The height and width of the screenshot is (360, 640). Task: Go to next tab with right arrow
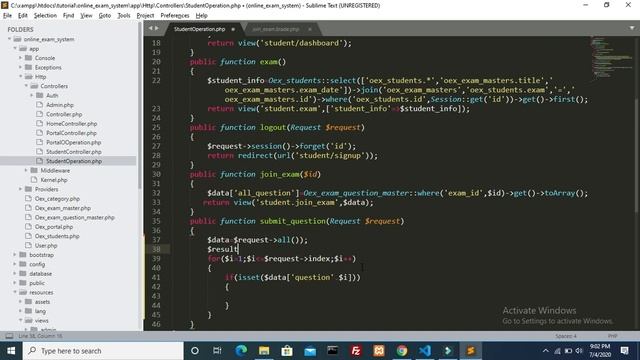157,28
